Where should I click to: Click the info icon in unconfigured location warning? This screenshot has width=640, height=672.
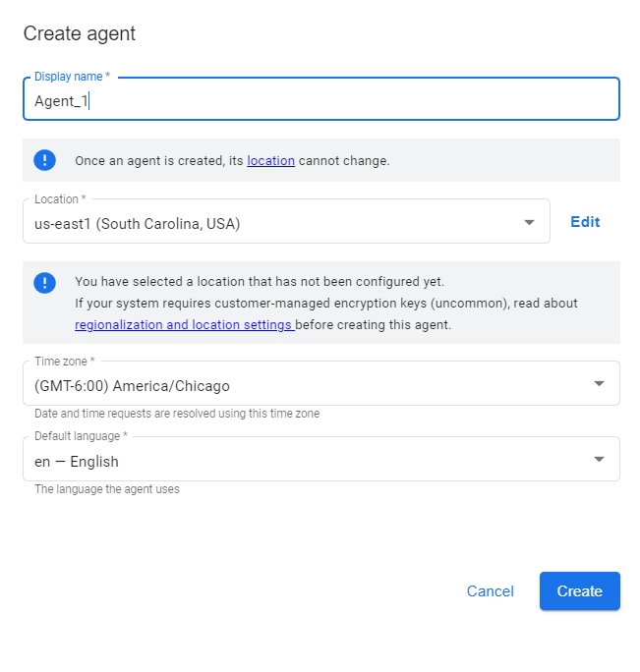pyautogui.click(x=44, y=283)
